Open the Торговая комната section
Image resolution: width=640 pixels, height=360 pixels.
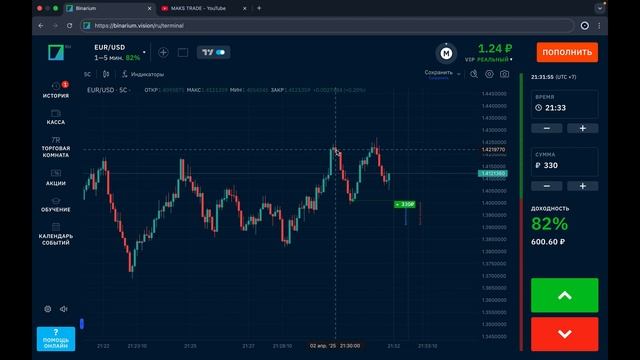[56, 147]
